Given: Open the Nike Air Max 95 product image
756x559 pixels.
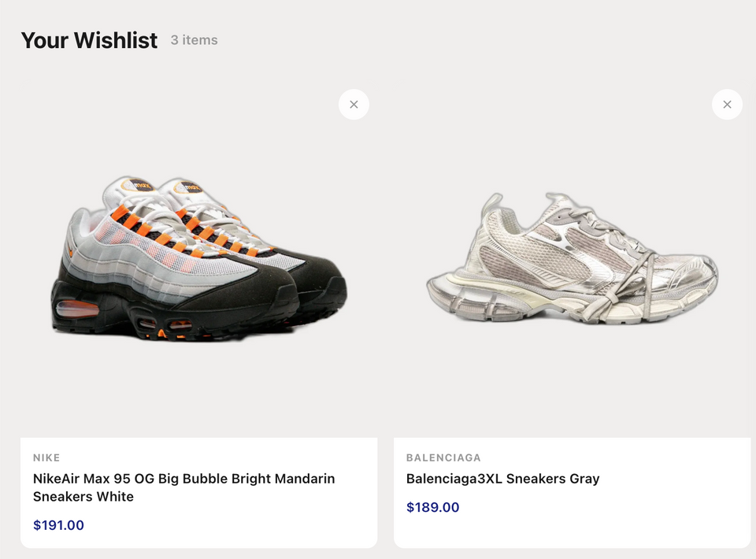Looking at the screenshot, I should click(198, 260).
